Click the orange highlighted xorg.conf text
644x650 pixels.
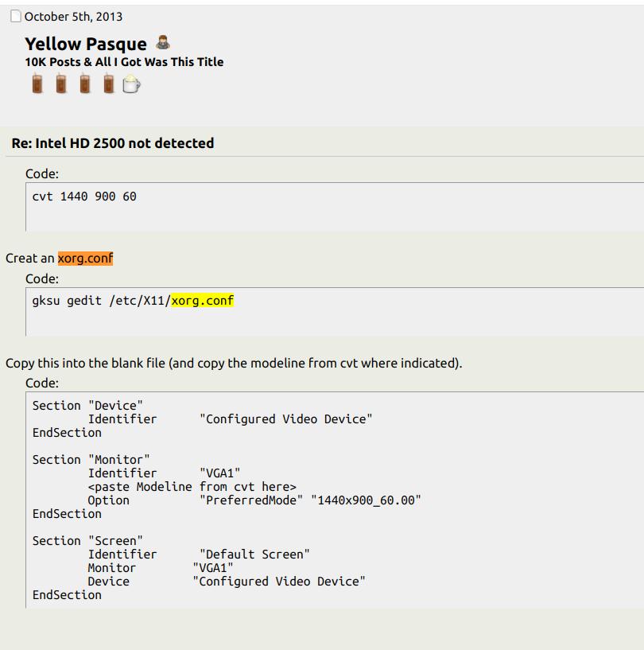click(86, 258)
